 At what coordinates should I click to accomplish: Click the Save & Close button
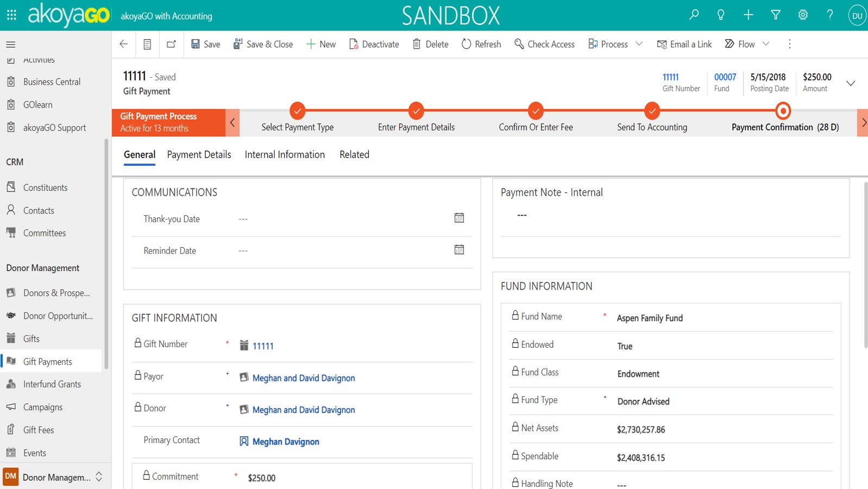click(263, 44)
